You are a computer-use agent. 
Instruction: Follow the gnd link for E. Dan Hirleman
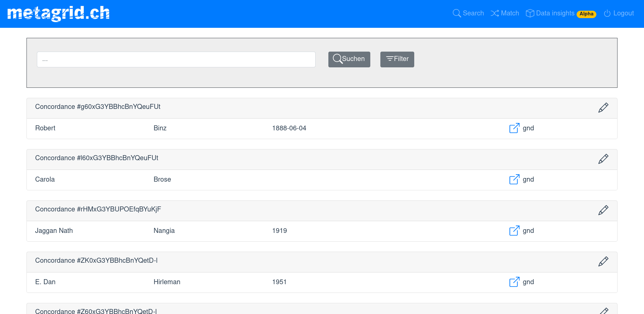pos(528,282)
